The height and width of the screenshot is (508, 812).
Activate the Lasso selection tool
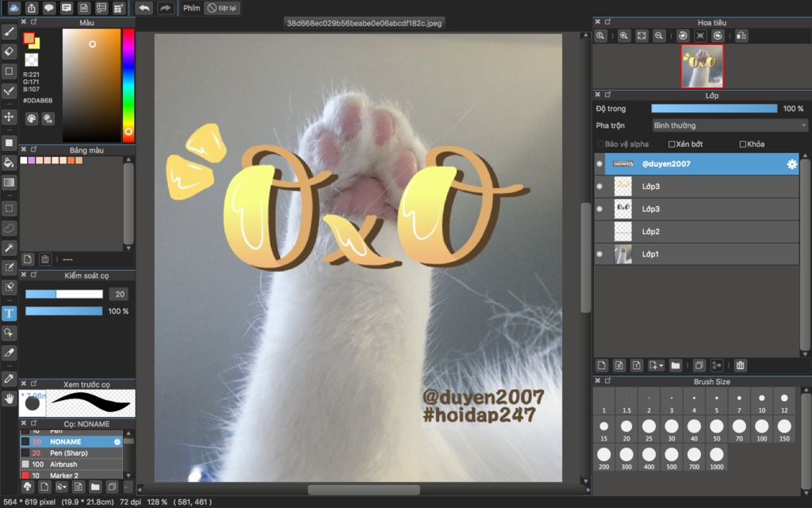click(x=9, y=228)
